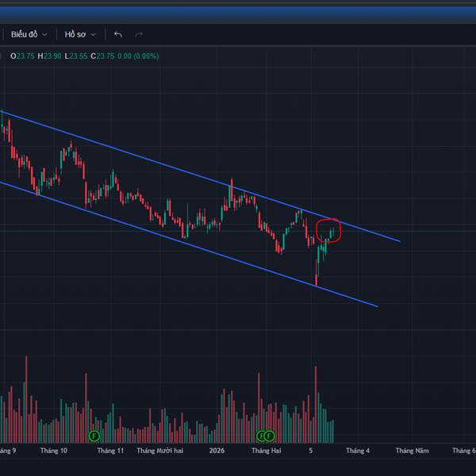Screen dimensions: 476x476
Task: Click the Tháng Năm time axis label
Action: point(413,451)
